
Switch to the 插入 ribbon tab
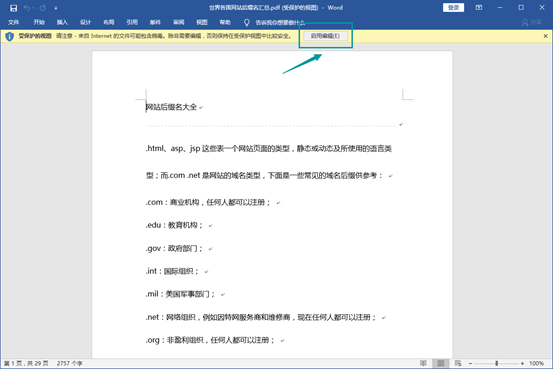(x=62, y=22)
